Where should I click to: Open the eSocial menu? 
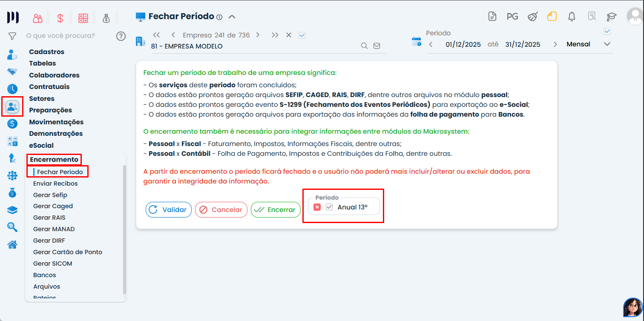(x=41, y=146)
